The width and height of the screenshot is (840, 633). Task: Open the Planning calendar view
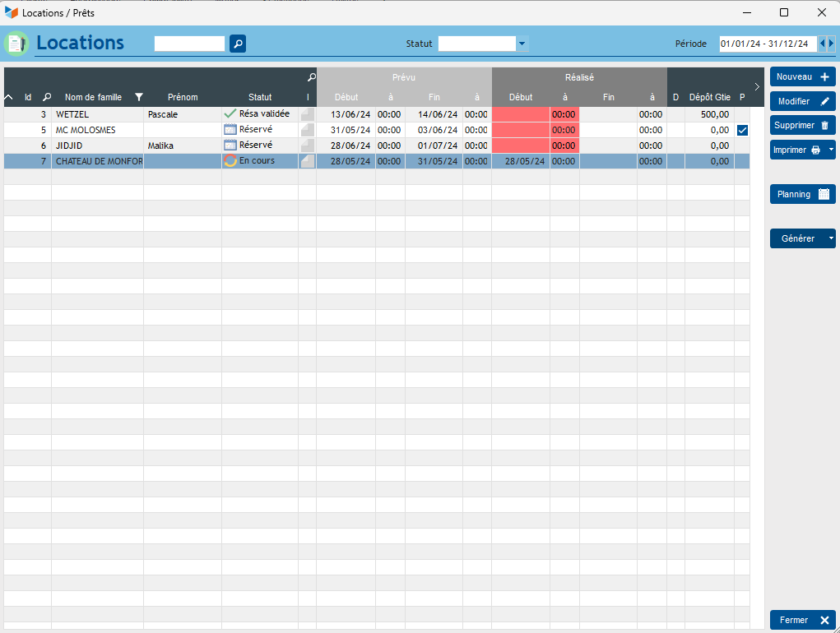[802, 195]
